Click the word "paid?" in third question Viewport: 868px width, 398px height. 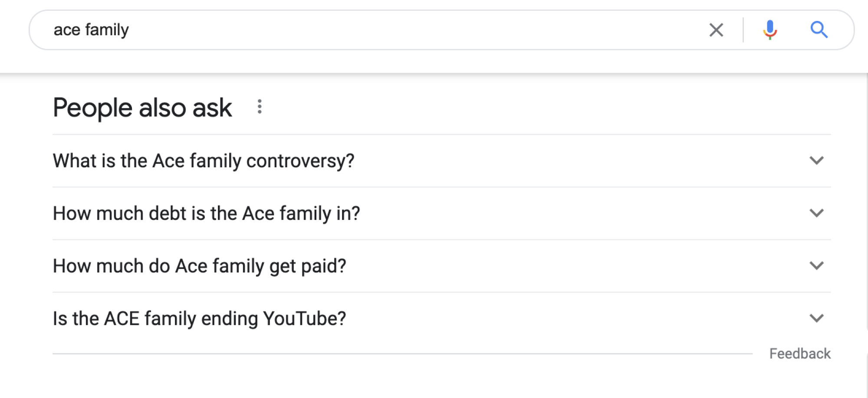(x=323, y=266)
